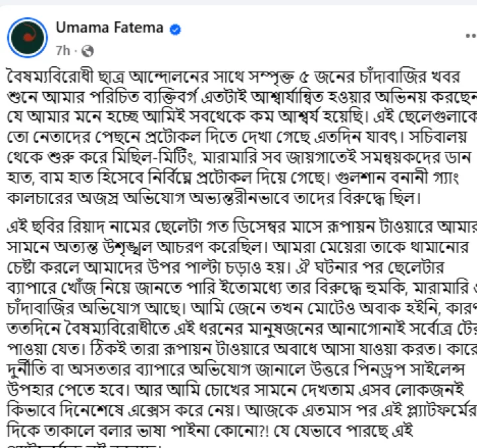Open the three-dots post options menu
Screen dimensions: 477x448
[471, 36]
